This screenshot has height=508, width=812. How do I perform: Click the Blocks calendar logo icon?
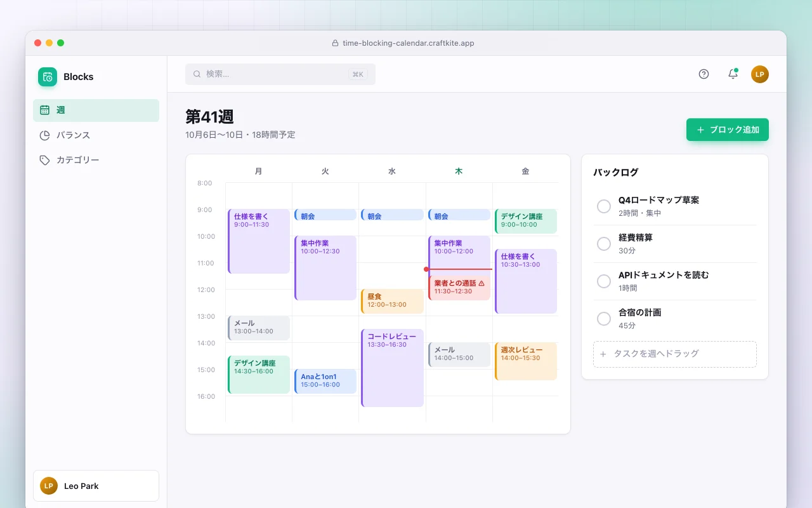coord(48,77)
